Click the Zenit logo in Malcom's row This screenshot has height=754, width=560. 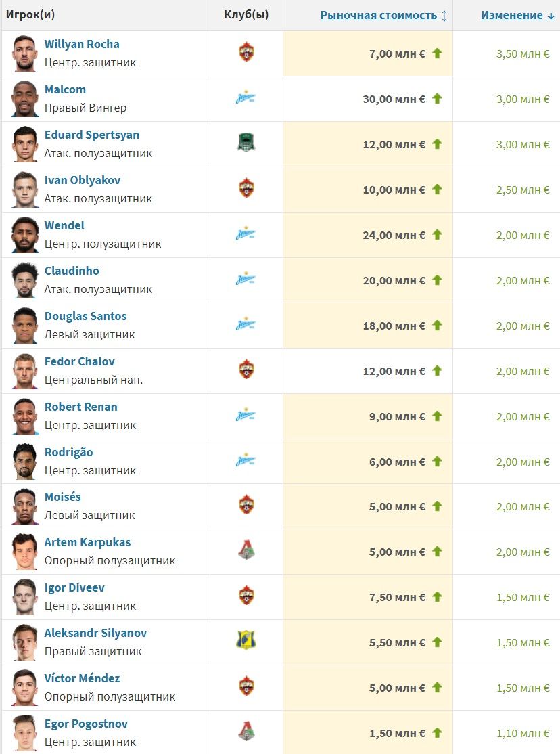click(x=246, y=98)
